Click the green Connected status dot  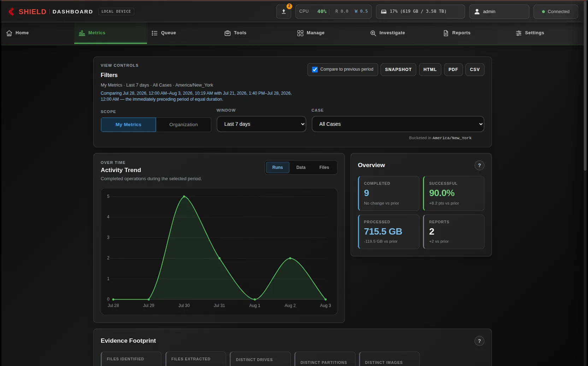coord(543,12)
